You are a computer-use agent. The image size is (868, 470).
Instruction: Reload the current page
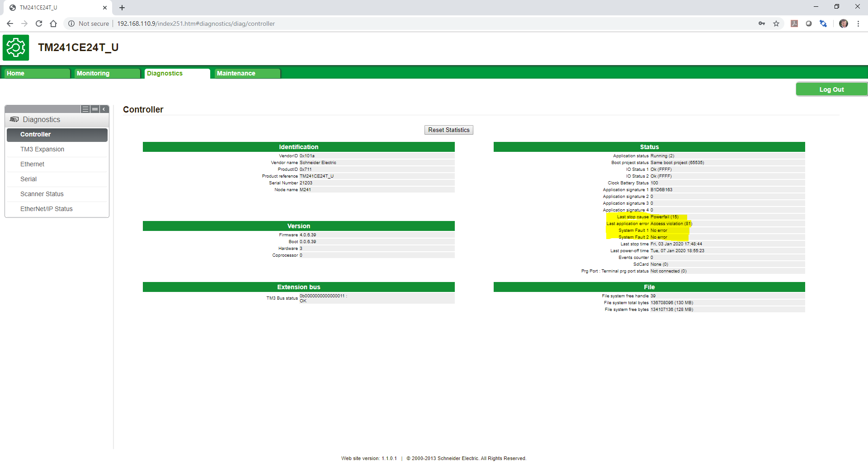(39, 23)
